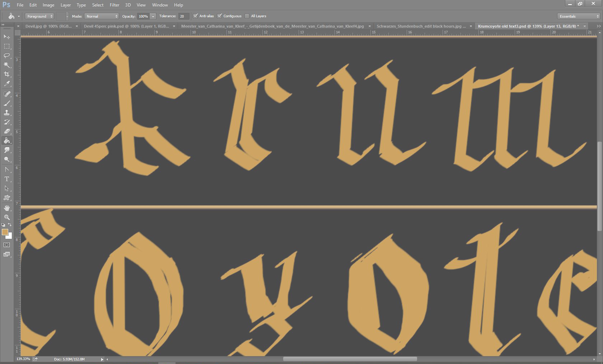Switch to Devil 45perc pink.psd tab

point(126,26)
